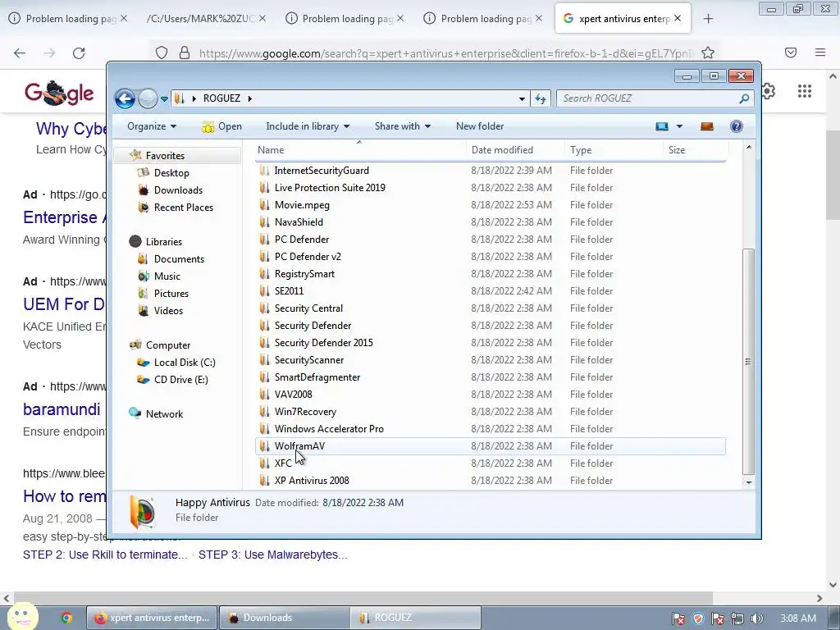Open new Firefox tab with plus
Viewport: 840px width, 630px height.
pyautogui.click(x=708, y=19)
